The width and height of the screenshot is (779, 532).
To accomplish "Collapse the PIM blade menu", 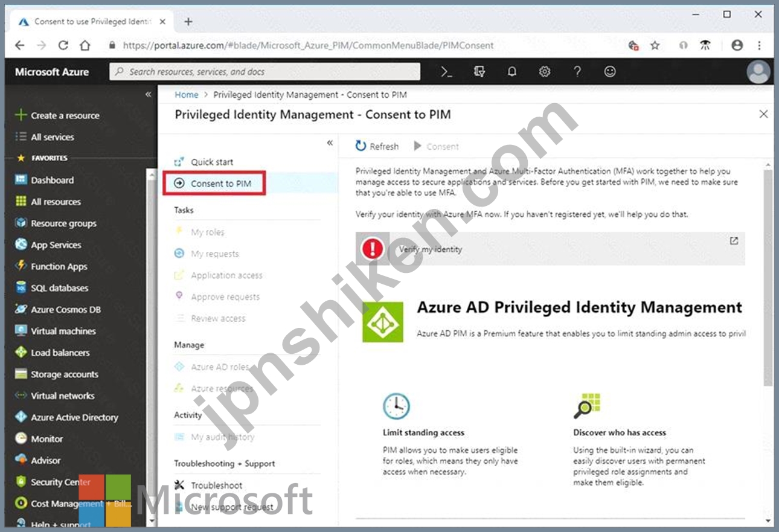I will pyautogui.click(x=330, y=143).
